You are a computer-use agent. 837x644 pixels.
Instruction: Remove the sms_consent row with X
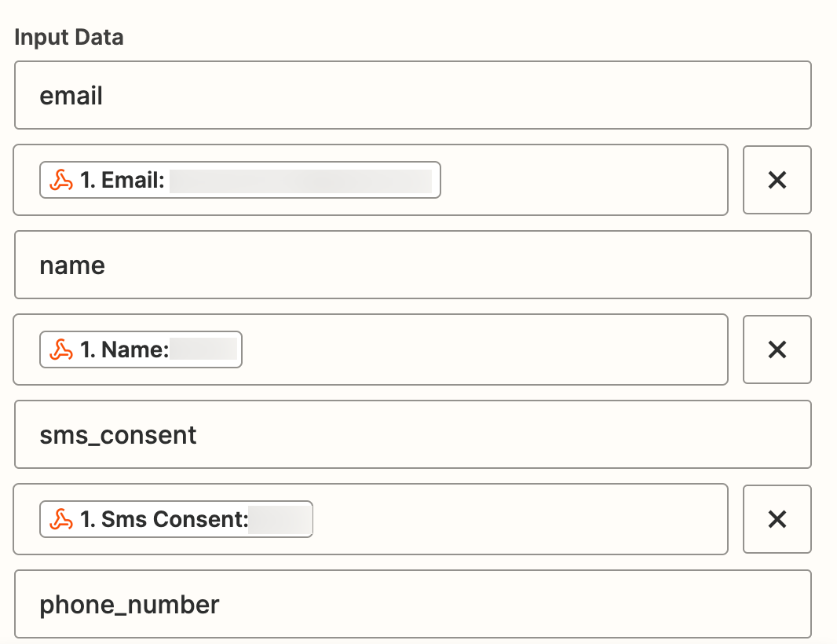coord(777,519)
